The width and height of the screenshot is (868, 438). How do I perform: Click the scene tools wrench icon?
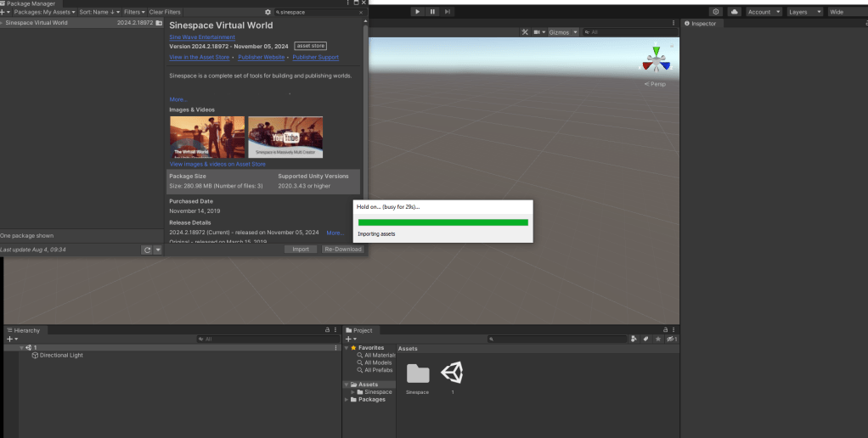pos(525,32)
